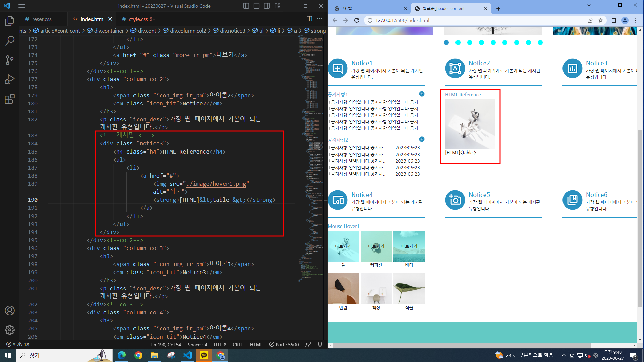Image resolution: width=644 pixels, height=362 pixels.
Task: Switch to the reset.css editor tab
Action: pos(42,19)
